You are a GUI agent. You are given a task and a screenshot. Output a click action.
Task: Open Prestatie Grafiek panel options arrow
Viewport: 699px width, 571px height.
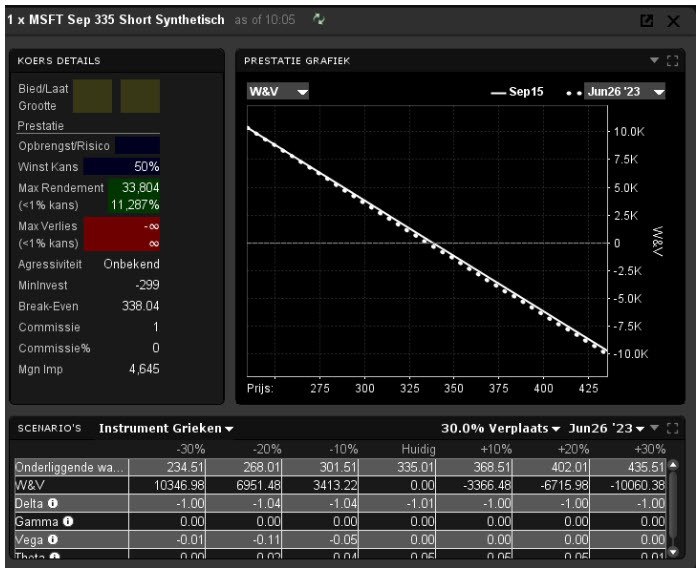click(654, 60)
